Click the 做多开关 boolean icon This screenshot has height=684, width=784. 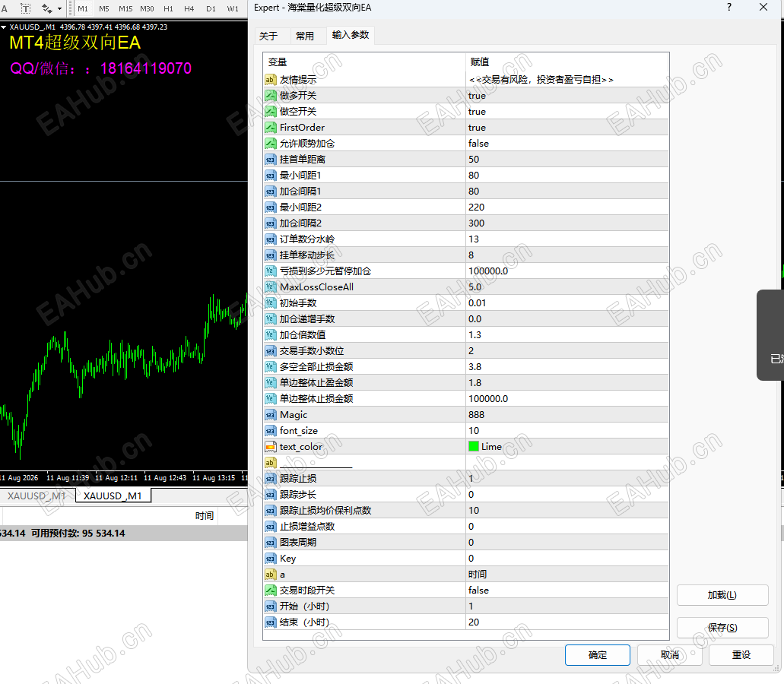coord(271,96)
